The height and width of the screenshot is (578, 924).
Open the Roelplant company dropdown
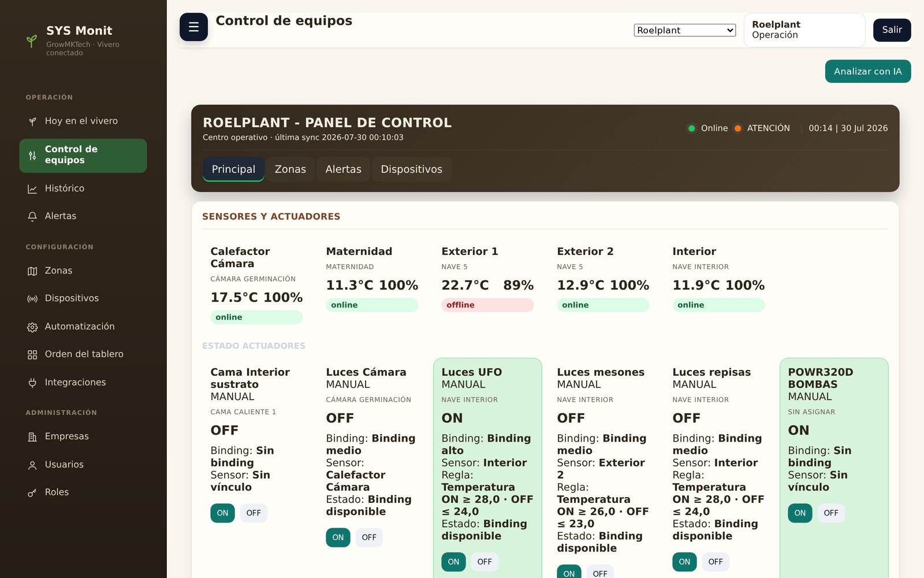685,30
